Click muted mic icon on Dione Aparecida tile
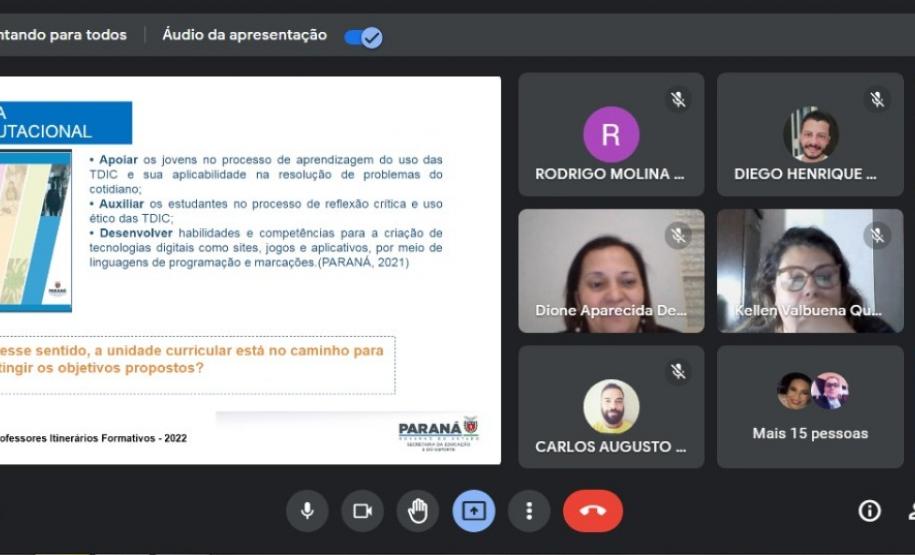 [678, 235]
